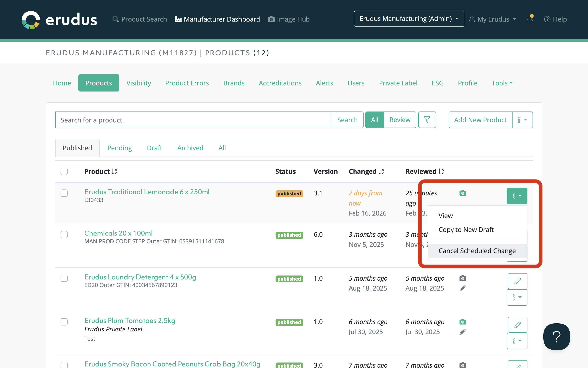Expand the Tools navigation dropdown
Screen dimensions: 588x368
click(502, 83)
